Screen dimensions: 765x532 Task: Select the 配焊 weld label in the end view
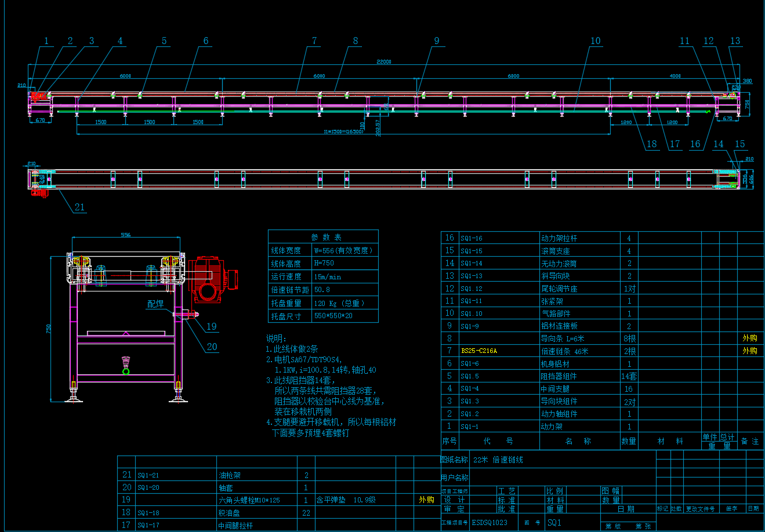coord(155,304)
